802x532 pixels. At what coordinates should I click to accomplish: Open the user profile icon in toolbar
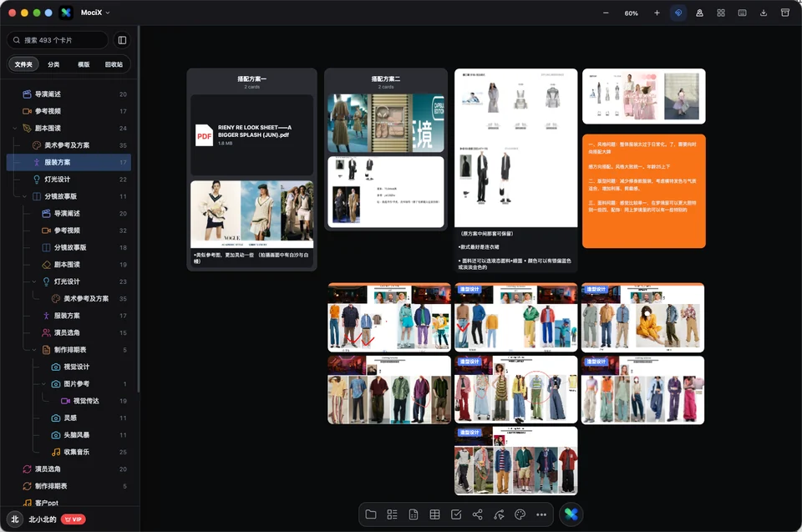point(699,13)
